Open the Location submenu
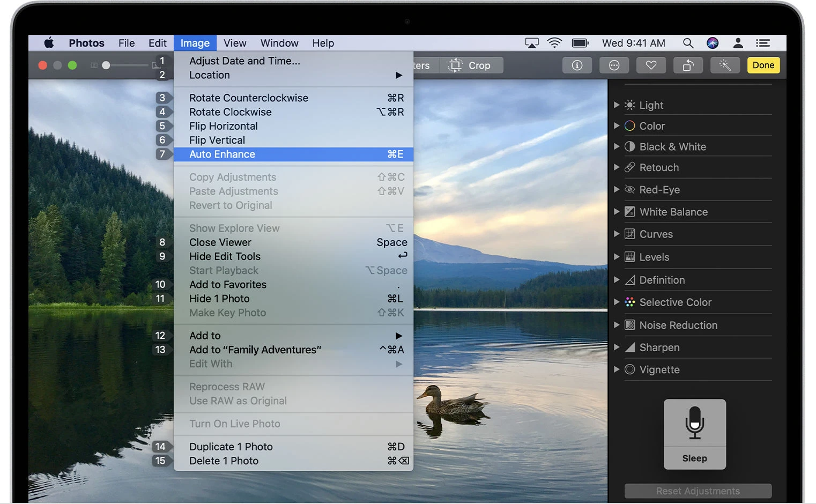Screen dimensions: 816x504 (x=293, y=75)
